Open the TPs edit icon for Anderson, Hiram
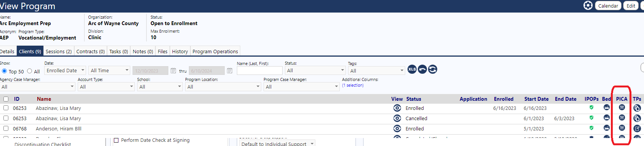 coord(637,129)
